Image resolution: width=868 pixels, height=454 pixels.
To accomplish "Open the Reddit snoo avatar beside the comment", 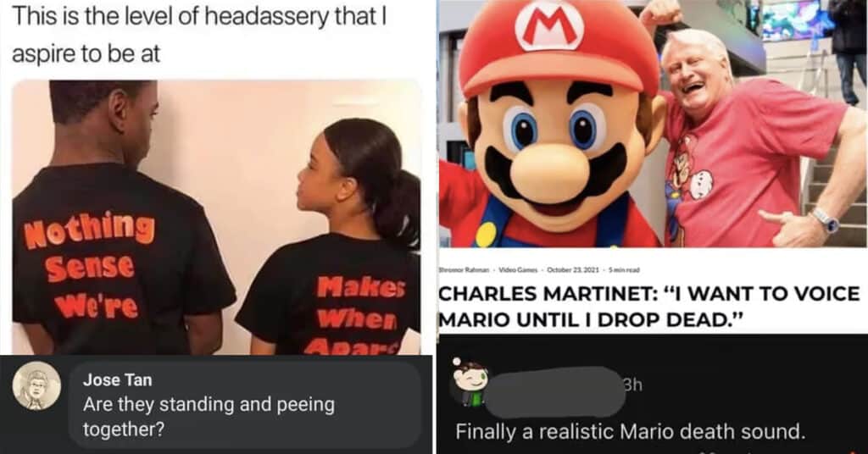I will (470, 383).
